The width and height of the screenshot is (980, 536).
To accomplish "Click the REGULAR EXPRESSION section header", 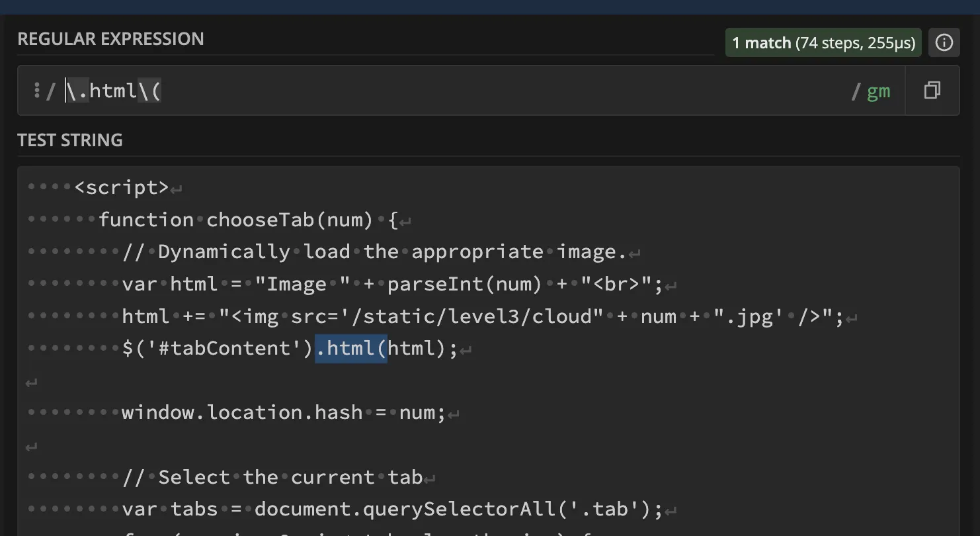I will coord(111,38).
